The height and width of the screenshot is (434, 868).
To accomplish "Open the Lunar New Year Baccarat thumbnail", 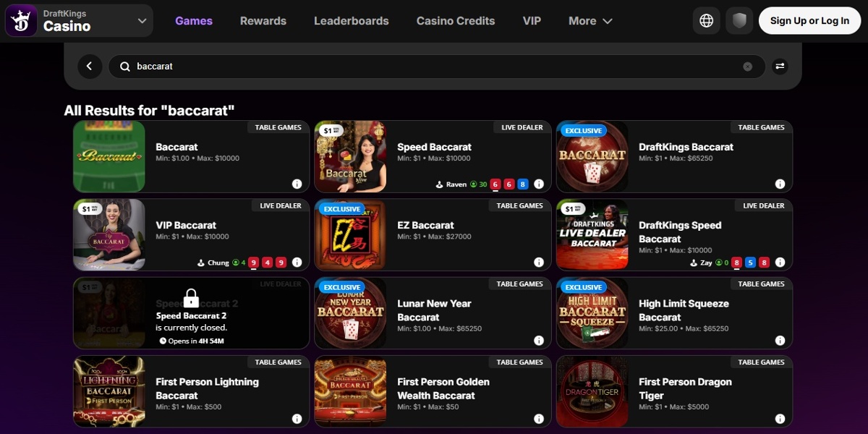I will click(x=351, y=313).
